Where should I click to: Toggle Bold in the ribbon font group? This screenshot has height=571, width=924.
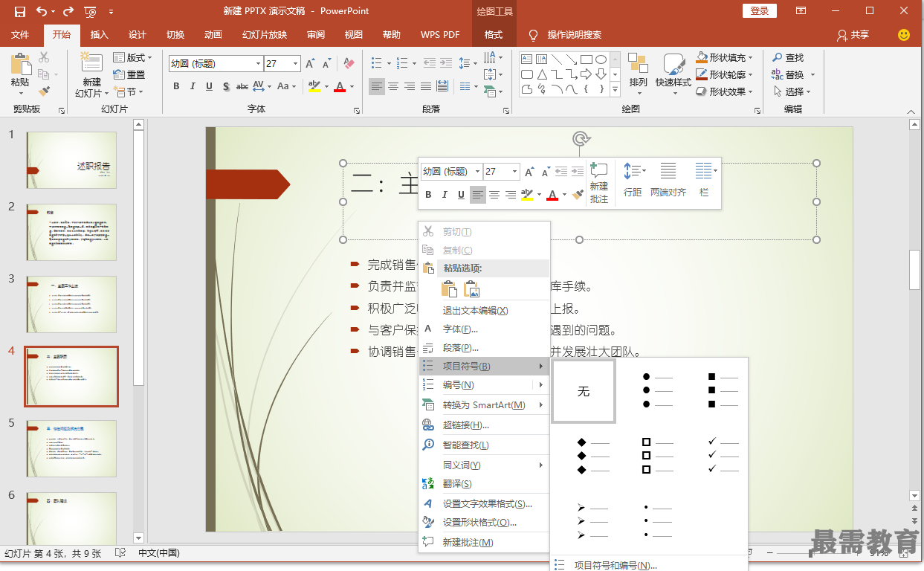[176, 86]
